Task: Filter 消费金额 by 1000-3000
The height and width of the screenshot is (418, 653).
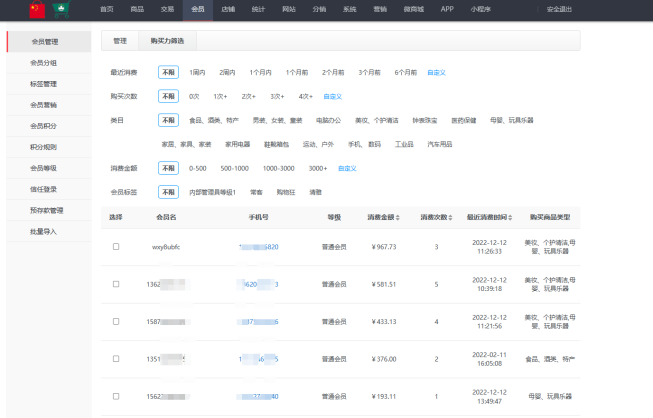Action: point(278,168)
